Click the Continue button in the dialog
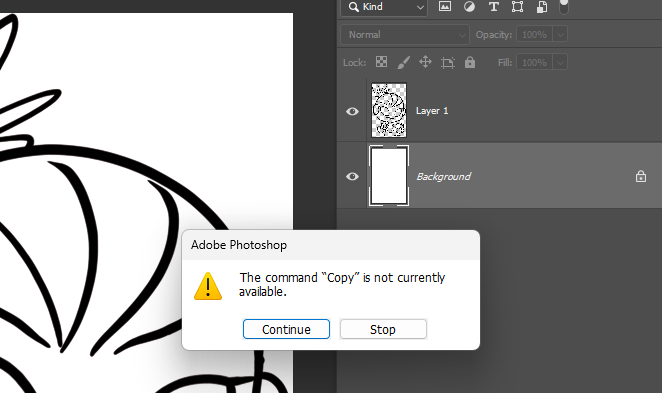This screenshot has width=662, height=393. point(286,329)
